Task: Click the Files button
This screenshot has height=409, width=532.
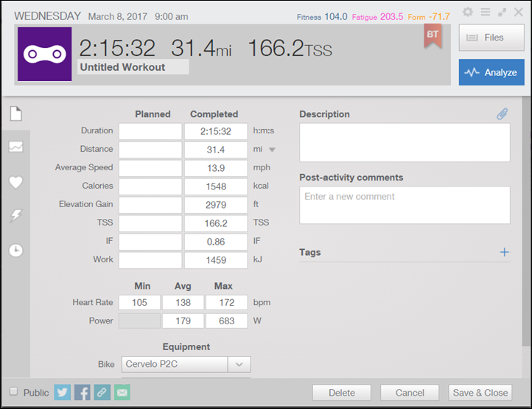Action: (x=491, y=38)
